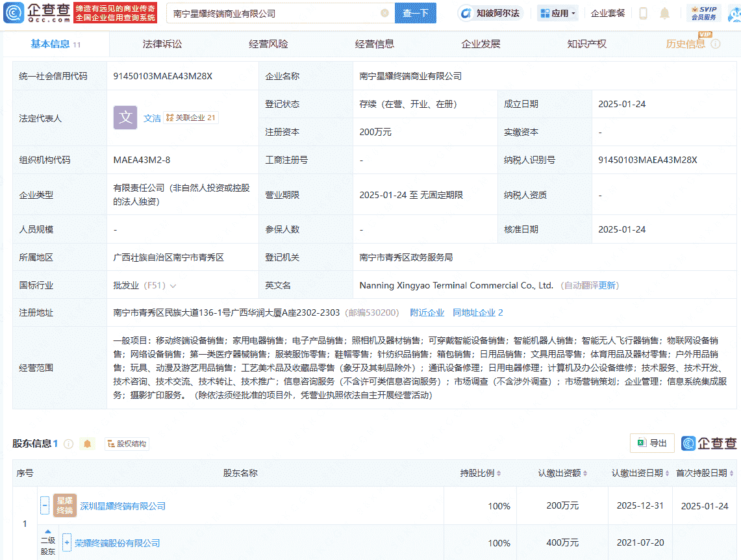Open the 经营信息 tab
Image resolution: width=741 pixels, height=560 pixels.
coord(375,44)
